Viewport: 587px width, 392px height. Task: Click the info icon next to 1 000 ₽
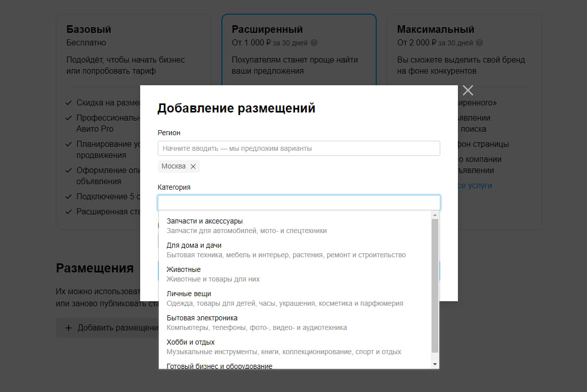(314, 43)
